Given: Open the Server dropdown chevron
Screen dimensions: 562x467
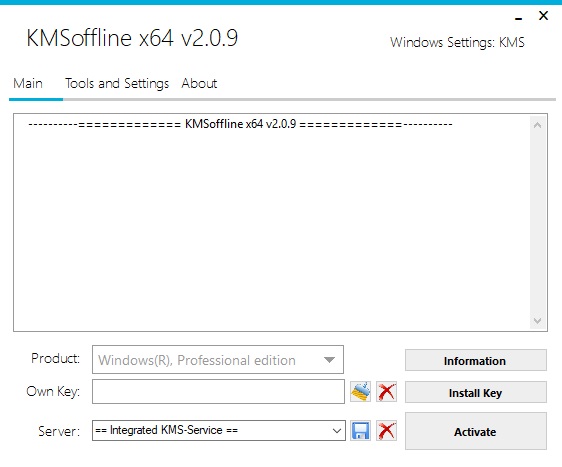Looking at the screenshot, I should (x=337, y=430).
